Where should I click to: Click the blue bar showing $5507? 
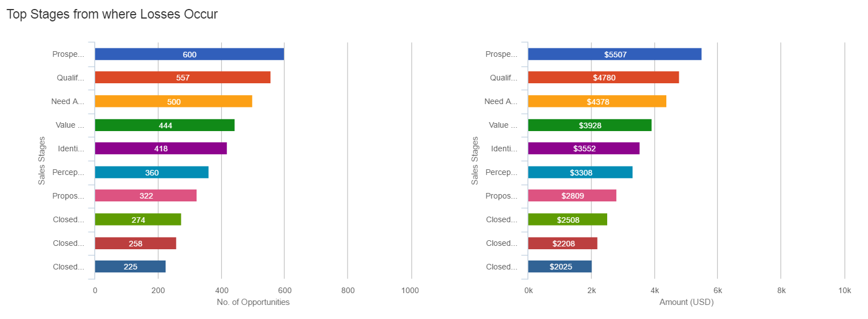coord(615,55)
